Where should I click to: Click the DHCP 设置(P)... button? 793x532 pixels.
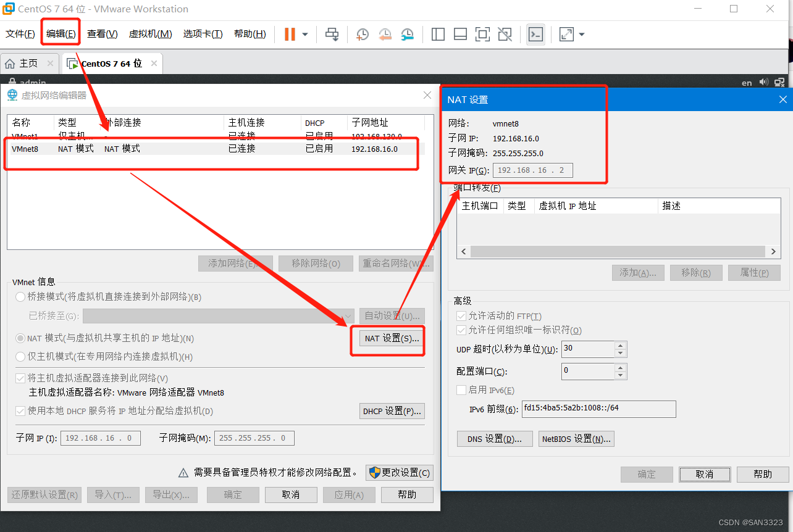tap(392, 411)
